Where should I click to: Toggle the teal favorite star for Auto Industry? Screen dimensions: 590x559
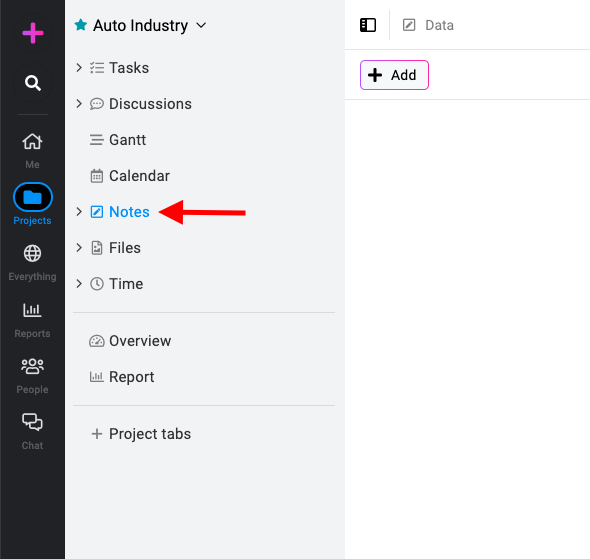81,25
